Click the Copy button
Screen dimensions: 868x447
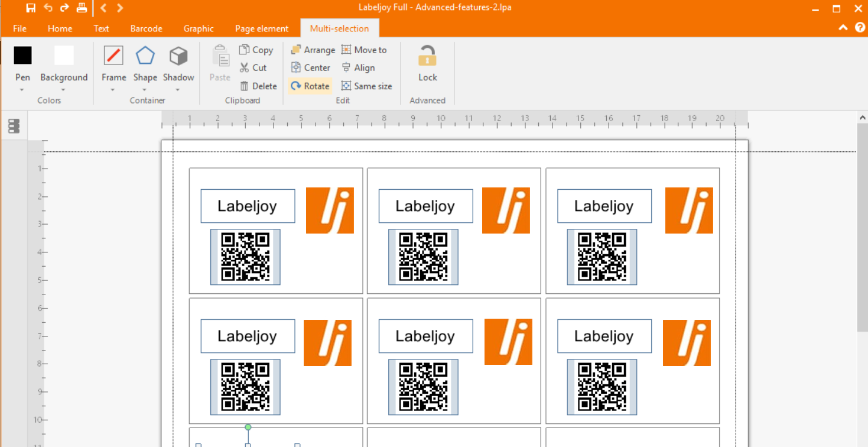[256, 50]
